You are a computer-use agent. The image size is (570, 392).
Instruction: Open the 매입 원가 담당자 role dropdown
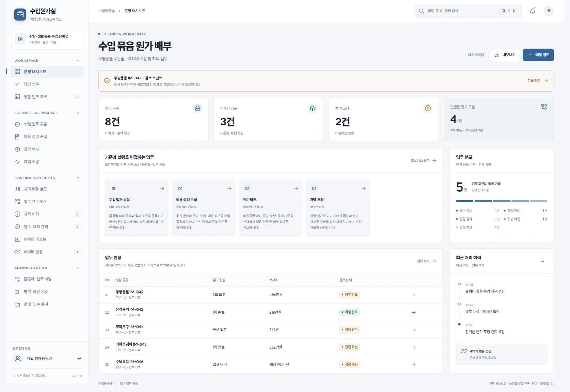pyautogui.click(x=47, y=359)
